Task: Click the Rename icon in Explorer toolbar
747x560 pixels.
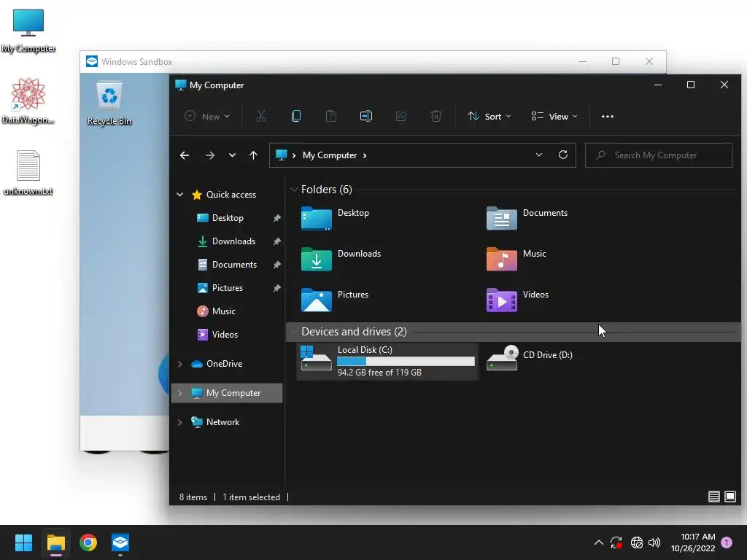Action: 366,116
